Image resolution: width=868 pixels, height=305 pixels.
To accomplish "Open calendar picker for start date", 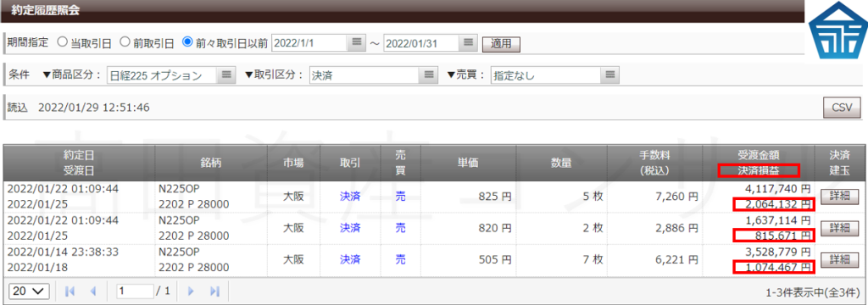I will pos(357,42).
